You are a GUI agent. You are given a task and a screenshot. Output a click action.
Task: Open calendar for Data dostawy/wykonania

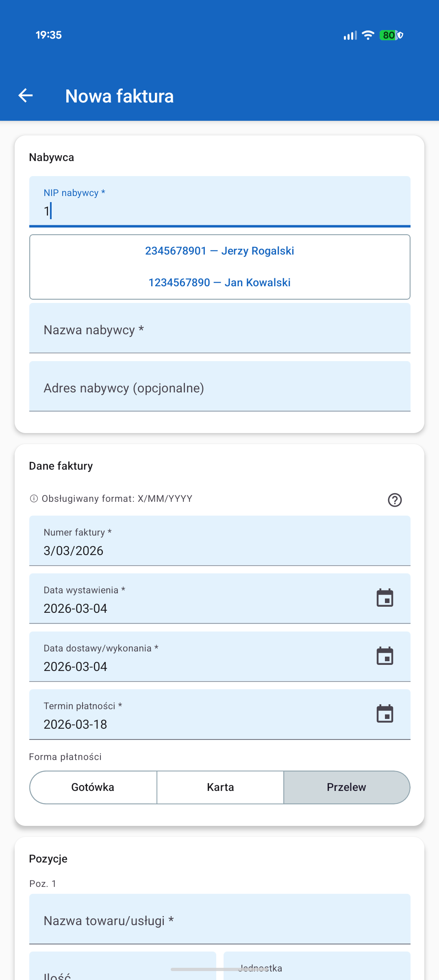pyautogui.click(x=385, y=656)
